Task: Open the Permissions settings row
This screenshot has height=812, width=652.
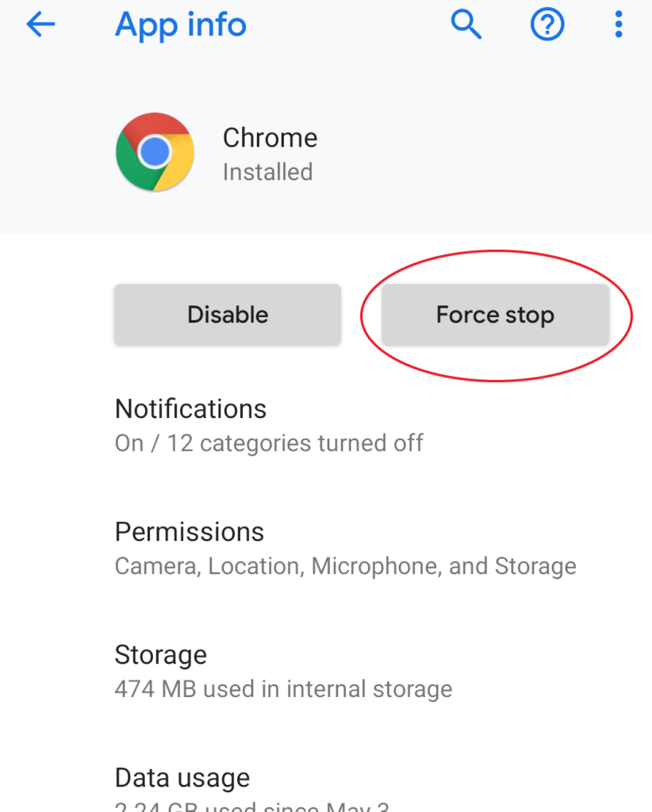Action: click(190, 532)
